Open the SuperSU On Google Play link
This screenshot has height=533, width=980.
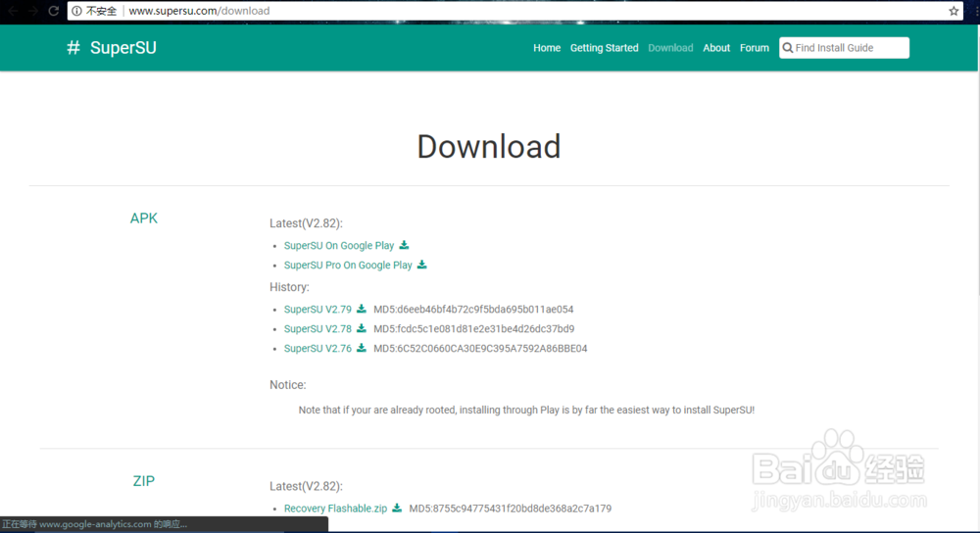[339, 246]
